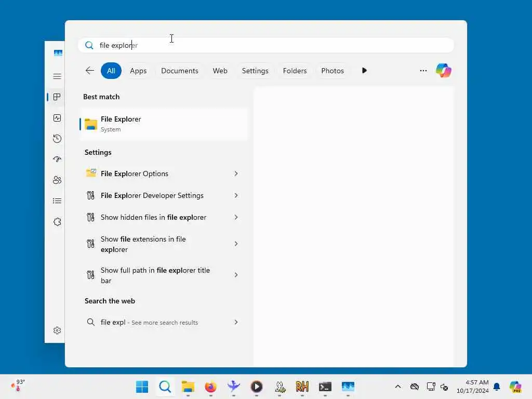Screen dimensions: 532x399
Task: Select the Startup apps icon in background sidebar
Action: coord(57,159)
